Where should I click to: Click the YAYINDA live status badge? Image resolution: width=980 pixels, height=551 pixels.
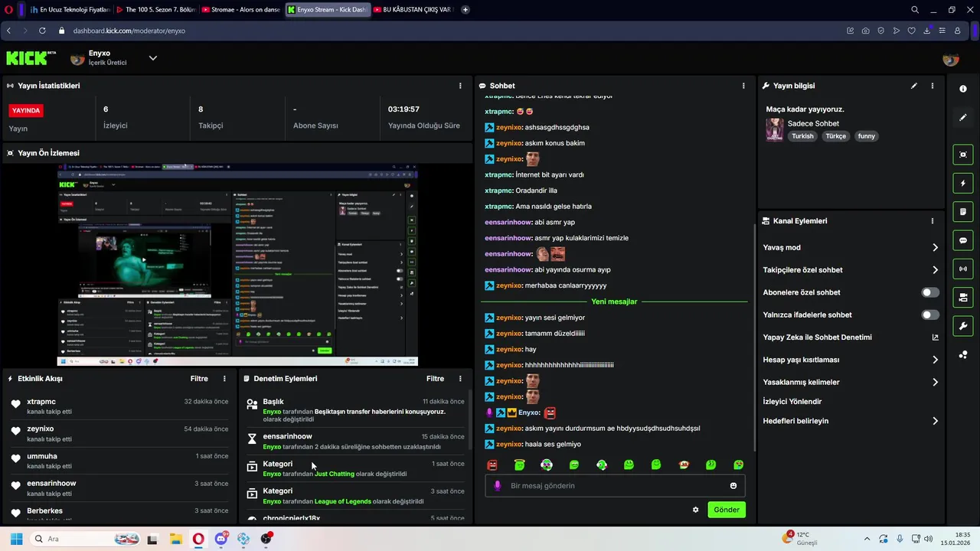(26, 110)
